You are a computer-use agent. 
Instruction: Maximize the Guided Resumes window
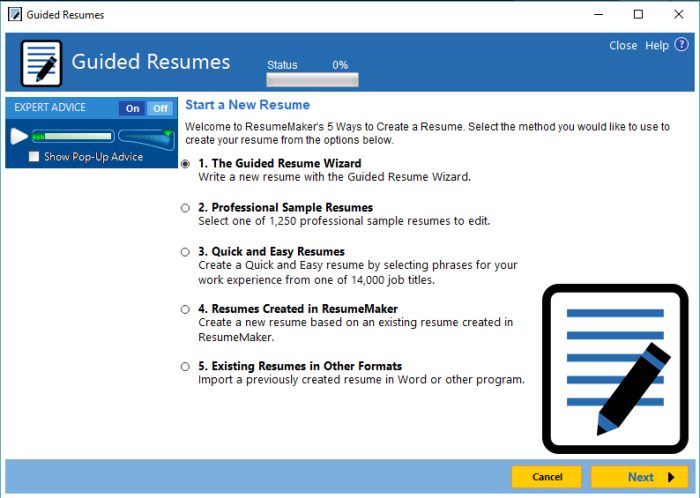point(638,14)
